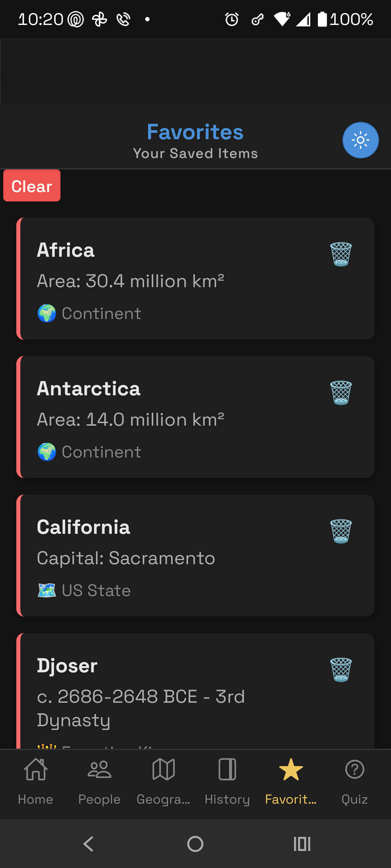Go to the Home tab
The height and width of the screenshot is (868, 391).
point(35,781)
